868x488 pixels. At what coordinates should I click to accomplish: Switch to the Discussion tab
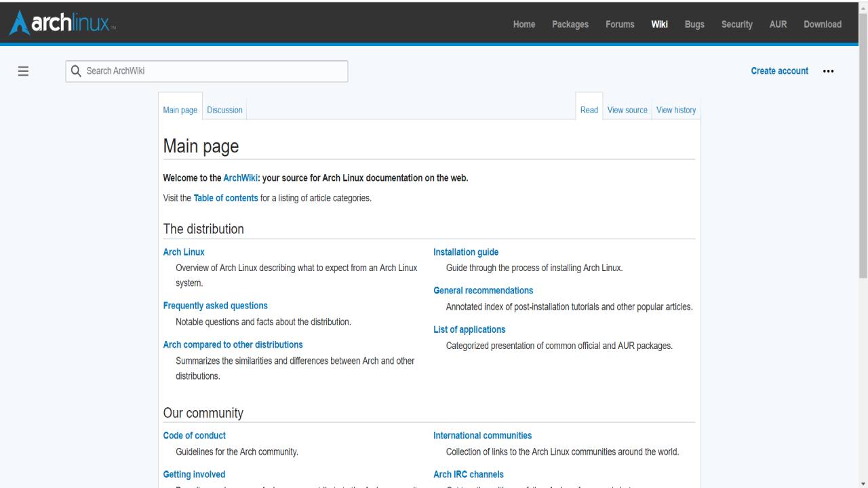point(224,110)
